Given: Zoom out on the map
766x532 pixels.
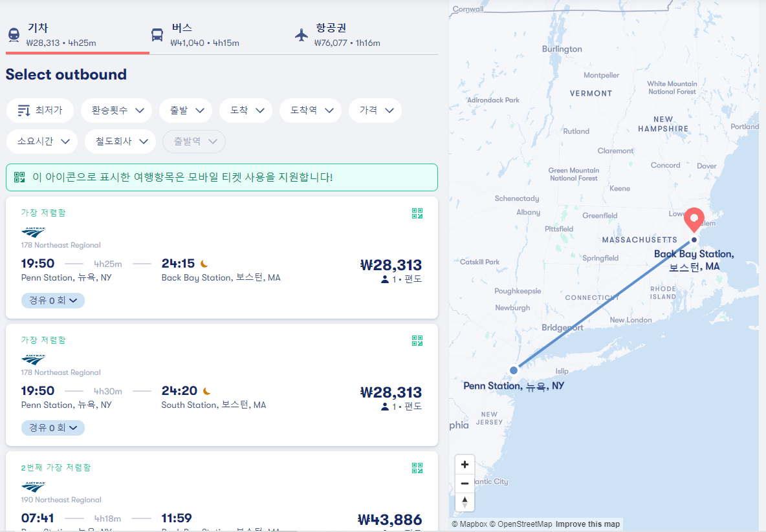Looking at the screenshot, I should [465, 483].
